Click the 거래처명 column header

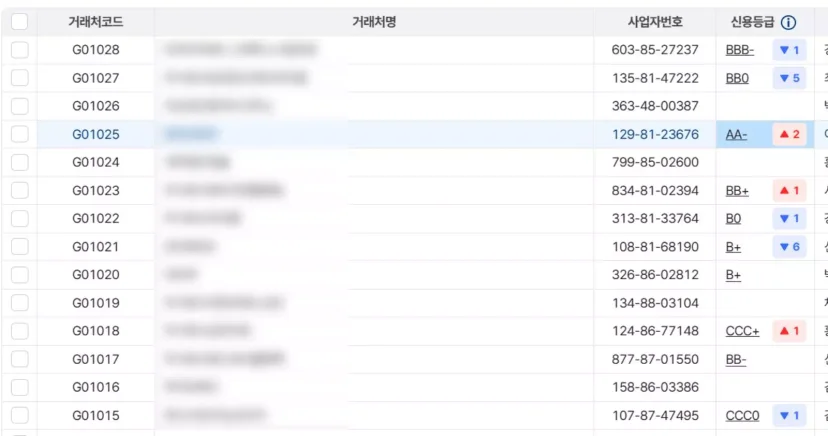click(x=374, y=22)
